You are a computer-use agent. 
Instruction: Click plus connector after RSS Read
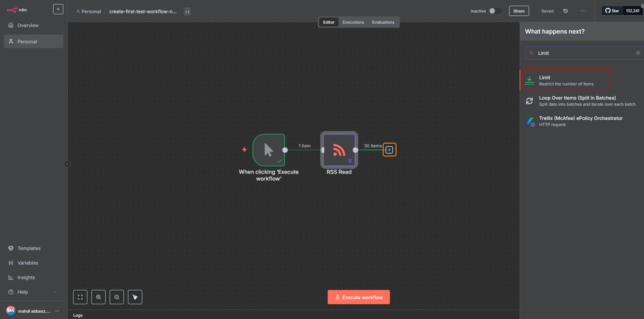(389, 150)
